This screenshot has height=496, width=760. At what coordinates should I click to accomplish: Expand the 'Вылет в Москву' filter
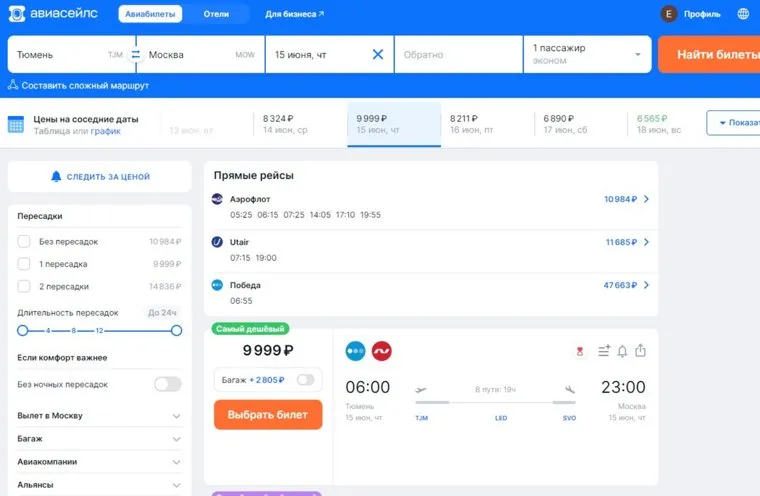[x=176, y=416]
